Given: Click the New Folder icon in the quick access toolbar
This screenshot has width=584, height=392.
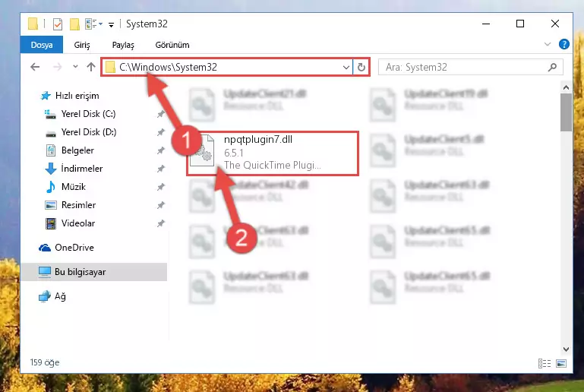Looking at the screenshot, I should click(74, 24).
